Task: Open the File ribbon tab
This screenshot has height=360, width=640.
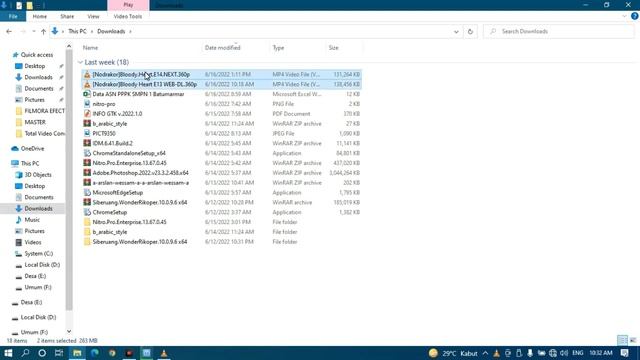Action: (13, 16)
